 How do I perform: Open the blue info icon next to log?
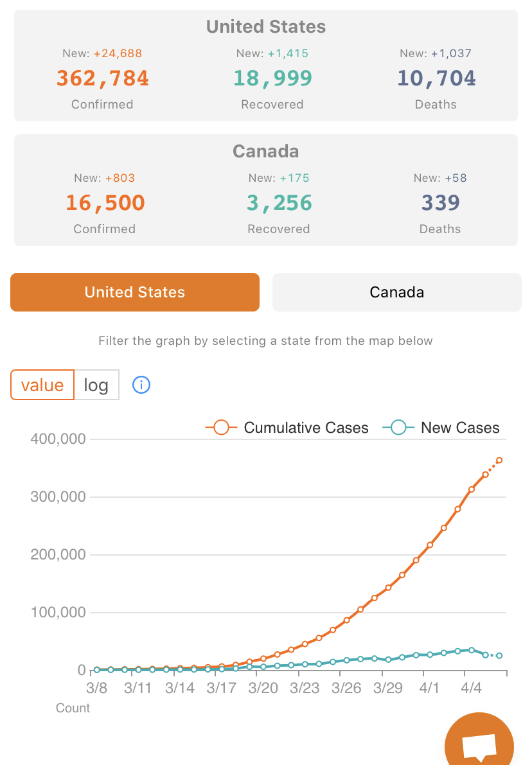[141, 385]
